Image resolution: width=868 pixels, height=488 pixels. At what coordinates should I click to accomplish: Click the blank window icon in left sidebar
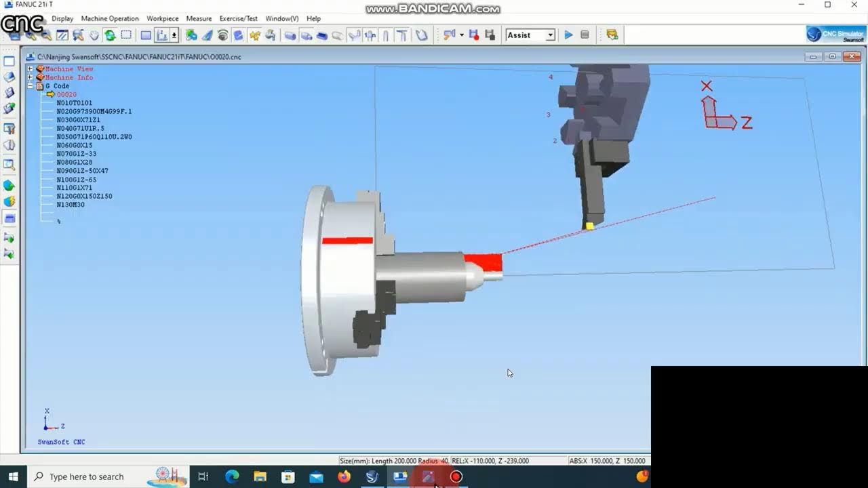[9, 61]
